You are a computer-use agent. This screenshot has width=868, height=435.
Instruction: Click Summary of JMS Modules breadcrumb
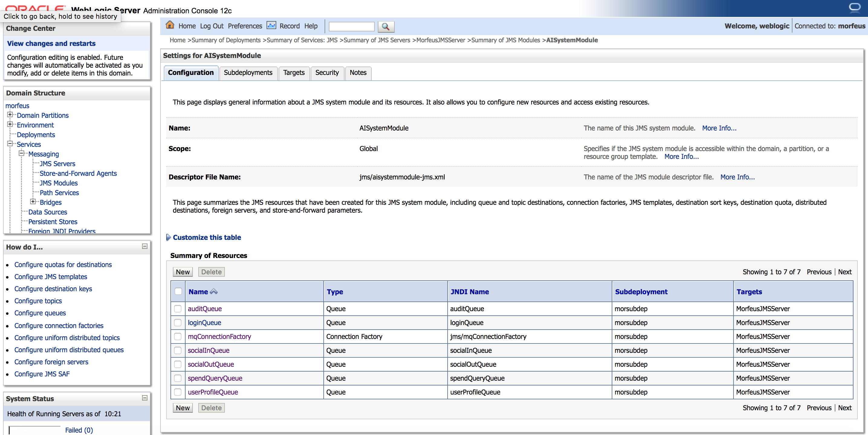(x=505, y=40)
